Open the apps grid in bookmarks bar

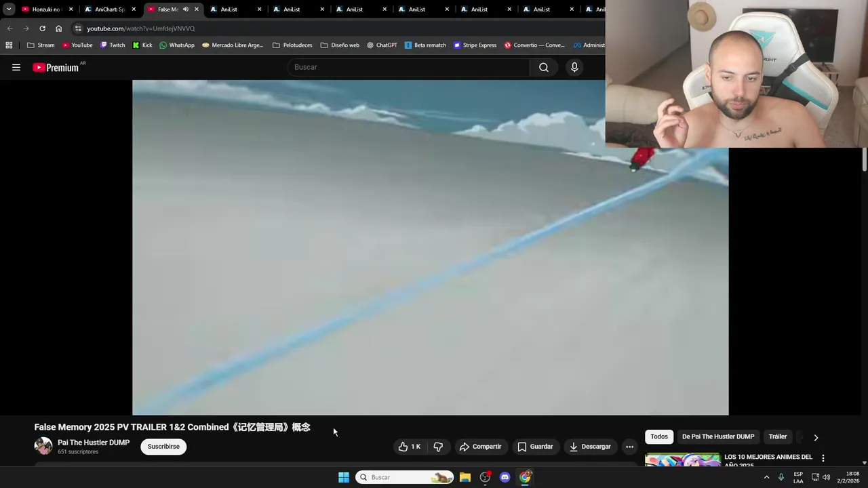click(9, 45)
